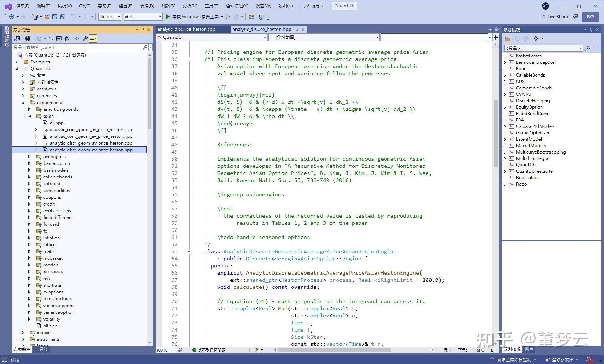Image resolution: width=604 pixels, height=364 pixels.
Task: Click the Class View search field
Action: coord(543,48)
